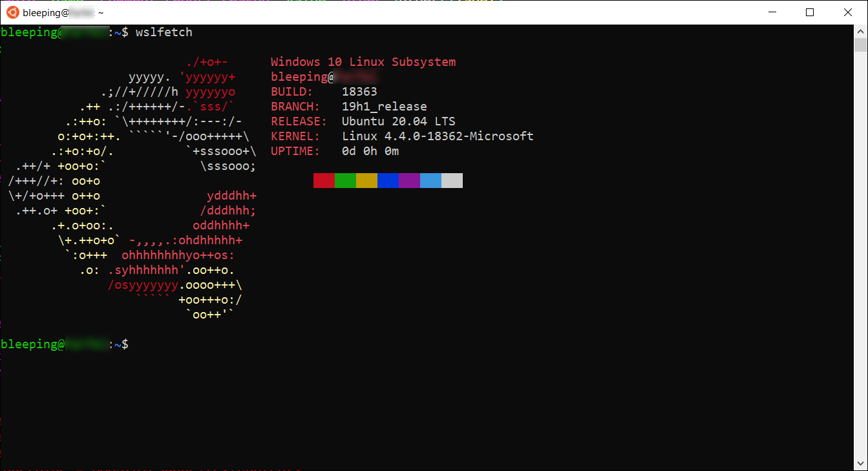Viewport: 868px width, 471px height.
Task: Click the "UPTIME:" label
Action: [x=295, y=151]
